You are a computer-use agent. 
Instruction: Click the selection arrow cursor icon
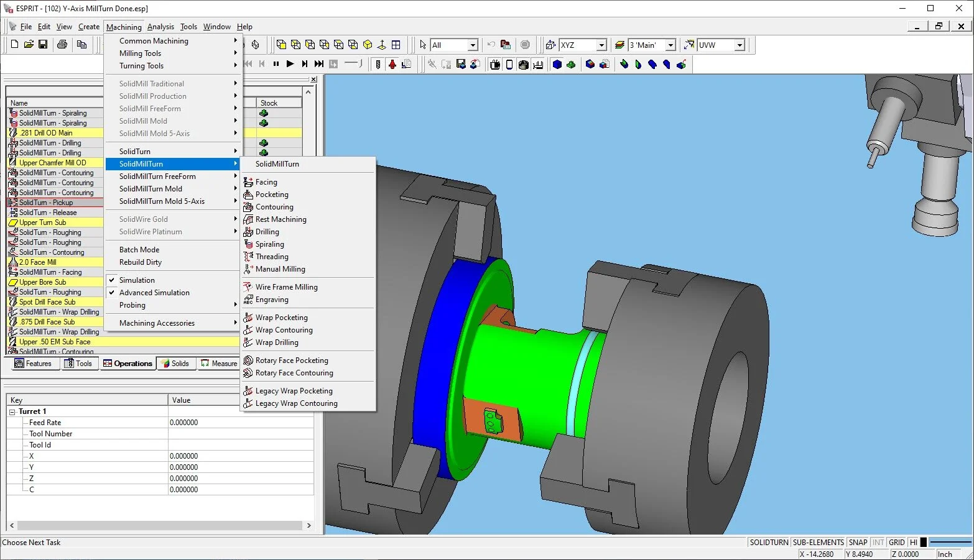click(x=423, y=45)
